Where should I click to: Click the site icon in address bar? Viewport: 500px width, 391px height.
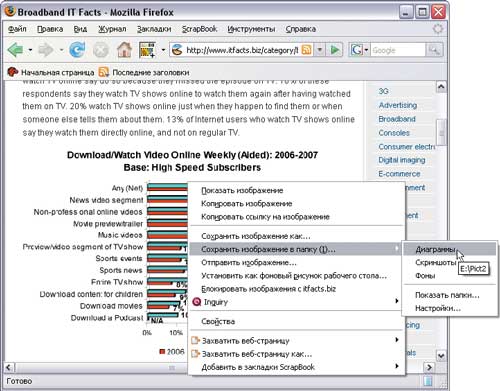tap(177, 50)
